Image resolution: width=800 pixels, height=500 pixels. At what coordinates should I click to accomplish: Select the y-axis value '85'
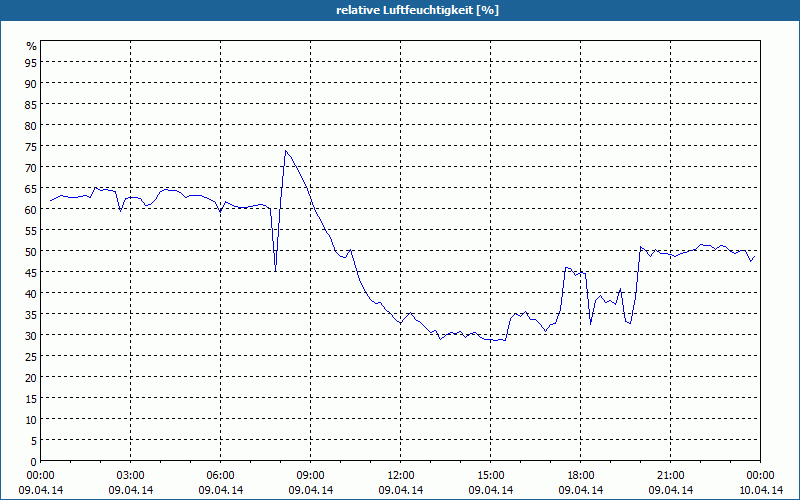pyautogui.click(x=31, y=105)
